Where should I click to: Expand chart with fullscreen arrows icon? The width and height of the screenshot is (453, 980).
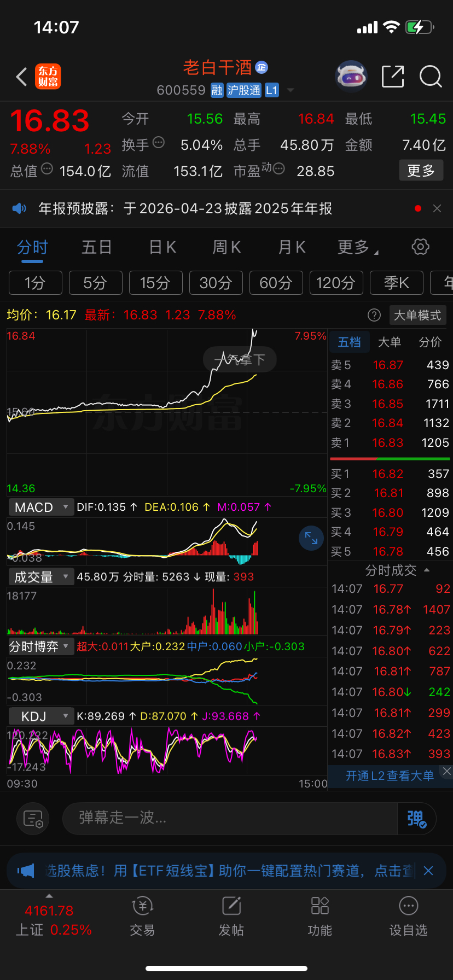click(311, 538)
